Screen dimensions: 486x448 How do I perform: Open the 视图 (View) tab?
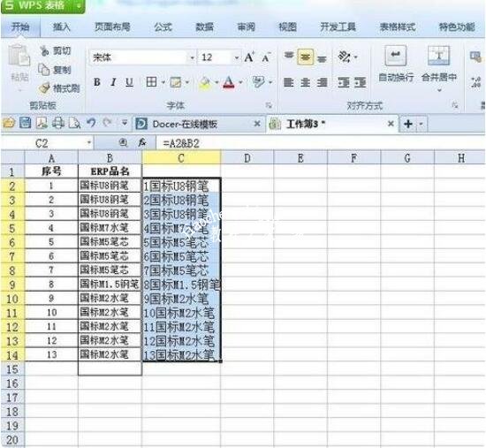tap(288, 27)
